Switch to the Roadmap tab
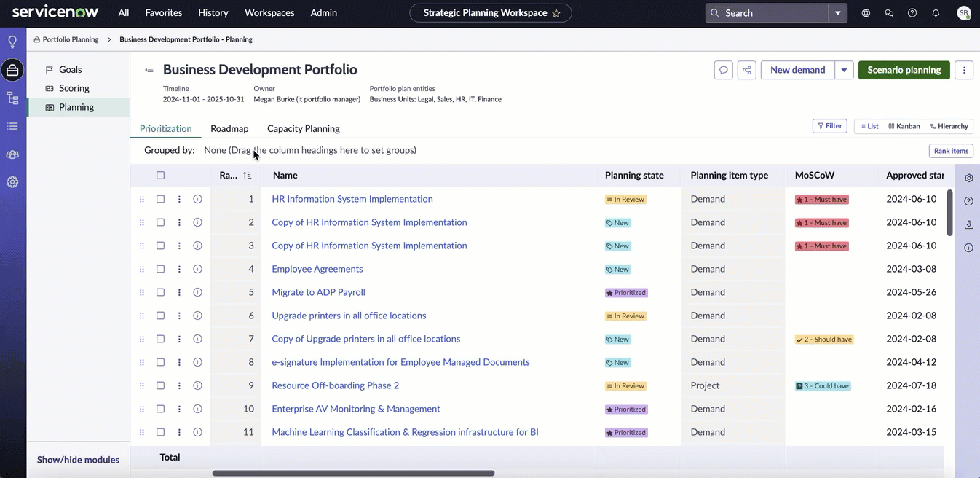The image size is (980, 478). [x=229, y=128]
